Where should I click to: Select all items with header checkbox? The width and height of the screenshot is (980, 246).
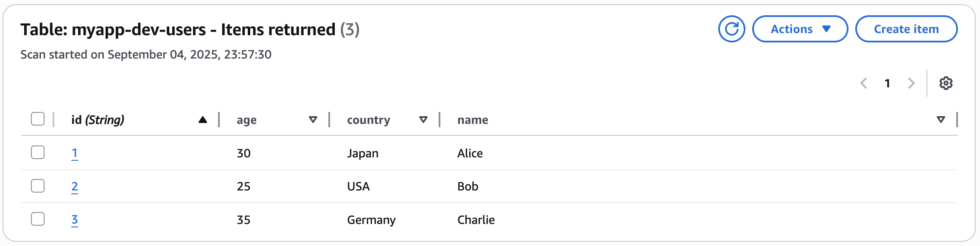38,119
